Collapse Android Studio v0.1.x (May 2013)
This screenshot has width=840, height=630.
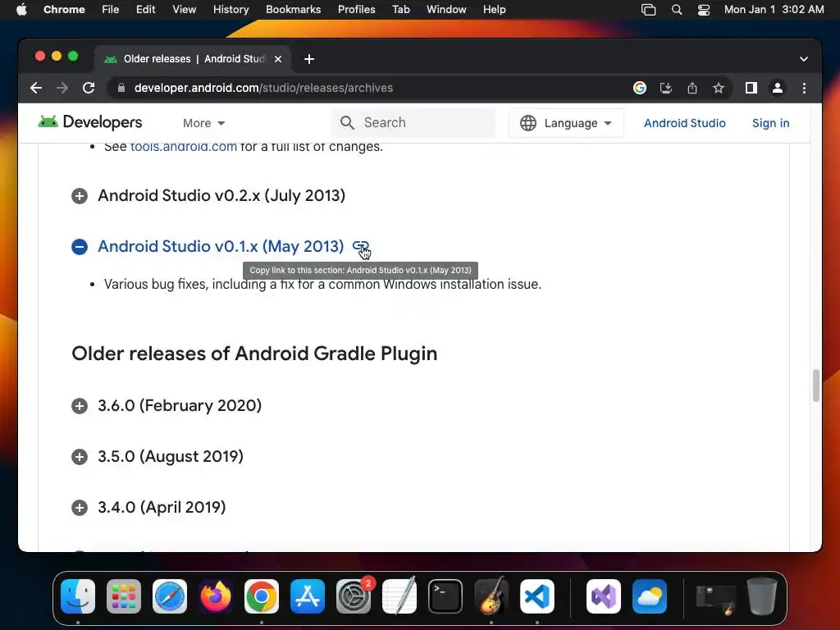80,246
